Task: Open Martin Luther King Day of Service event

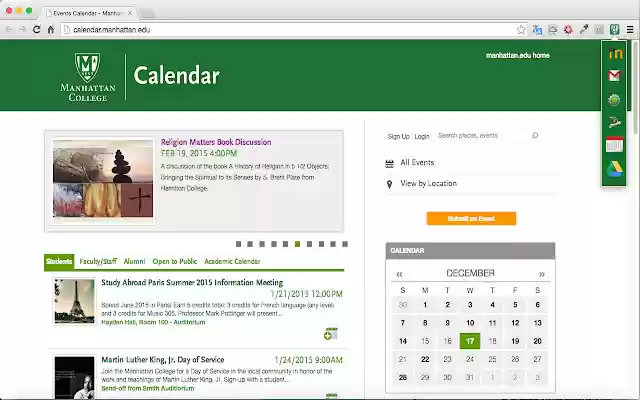Action: [x=162, y=360]
